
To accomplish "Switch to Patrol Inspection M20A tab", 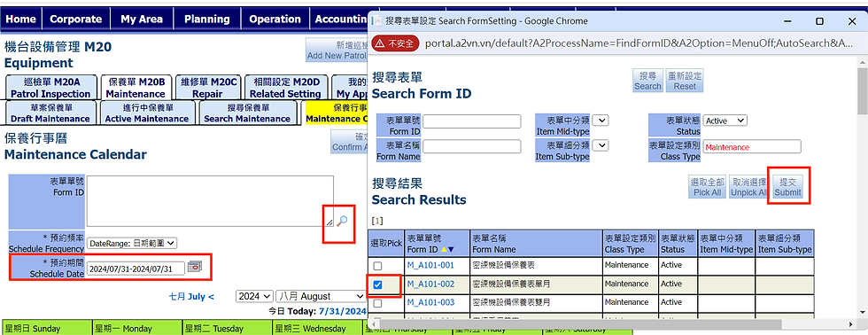I will (50, 88).
